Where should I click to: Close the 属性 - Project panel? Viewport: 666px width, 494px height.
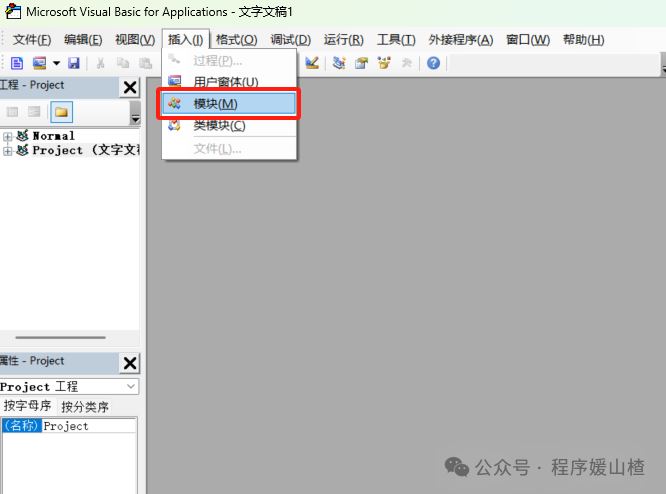pos(130,363)
